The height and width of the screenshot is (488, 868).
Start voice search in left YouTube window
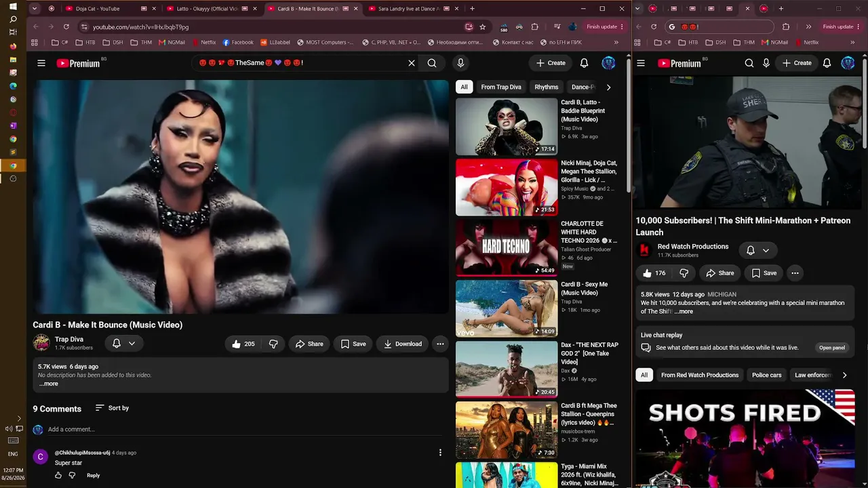(460, 63)
